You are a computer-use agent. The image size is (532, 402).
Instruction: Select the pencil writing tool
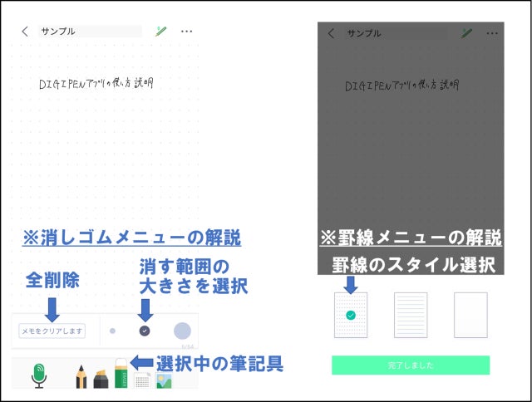pyautogui.click(x=81, y=376)
